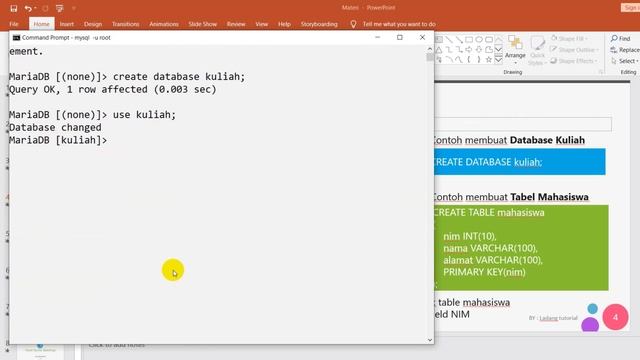Click the 'MariaDB [kuliah]>' prompt line
The image size is (640, 360).
58,140
